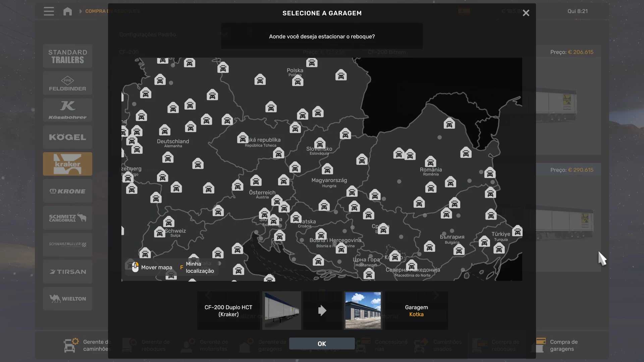Select the Tirsan brand tile

[67, 272]
